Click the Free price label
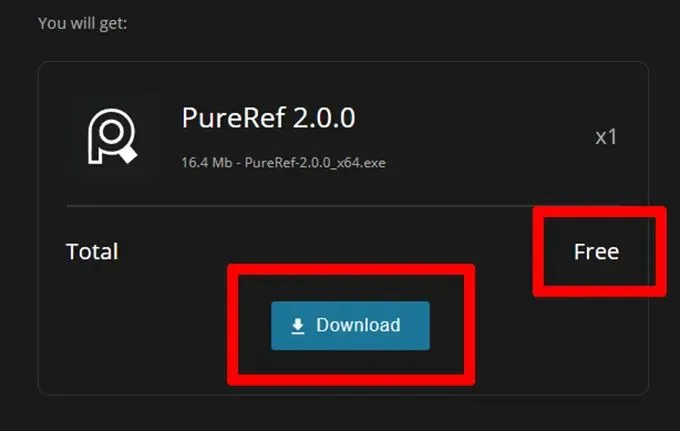Image resolution: width=680 pixels, height=431 pixels. click(x=596, y=251)
